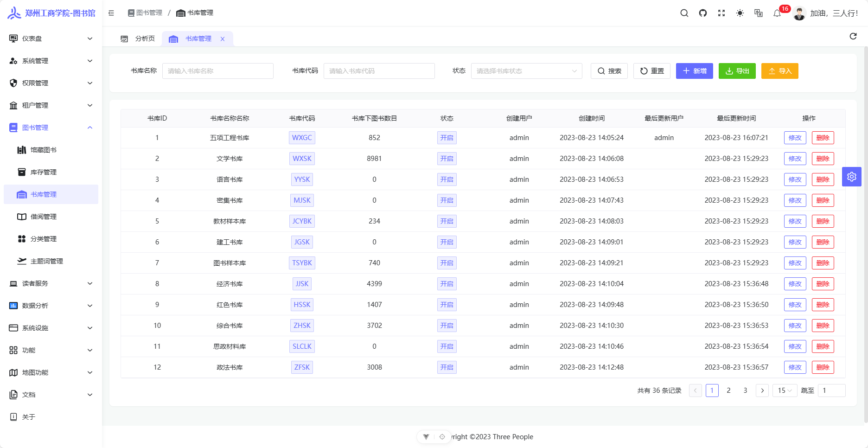Click 修改 for 政法书库

tap(795, 367)
